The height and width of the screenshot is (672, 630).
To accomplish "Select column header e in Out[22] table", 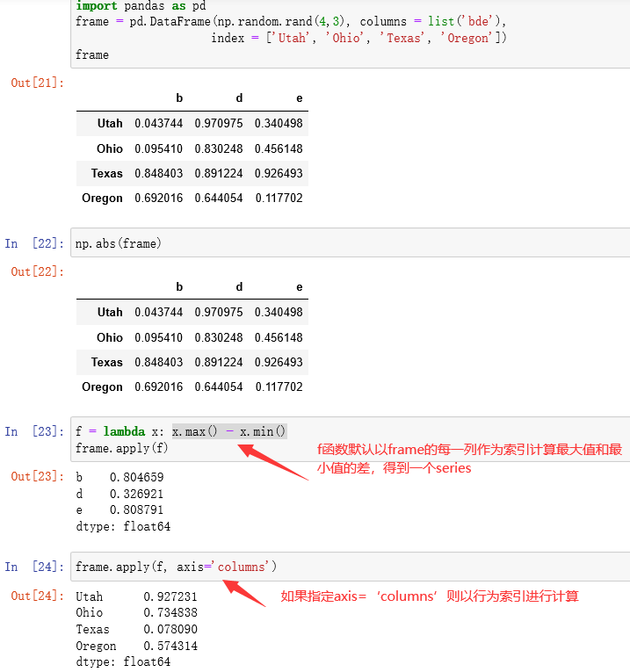I will tap(299, 287).
